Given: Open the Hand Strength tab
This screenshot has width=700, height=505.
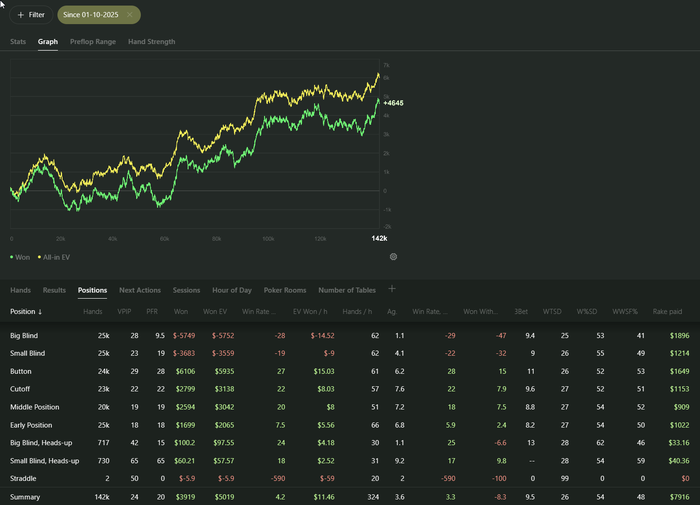Looking at the screenshot, I should tap(151, 42).
